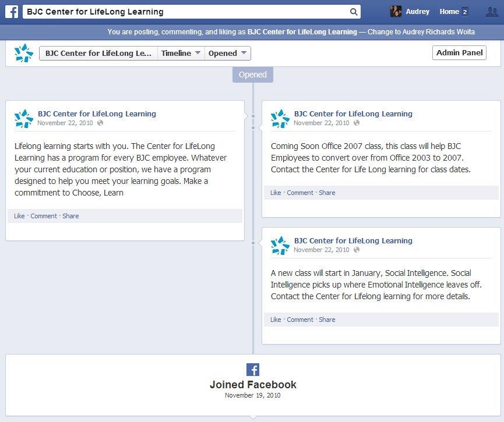Click the Facebook logo in top bar
The image size is (504, 422).
pos(12,12)
